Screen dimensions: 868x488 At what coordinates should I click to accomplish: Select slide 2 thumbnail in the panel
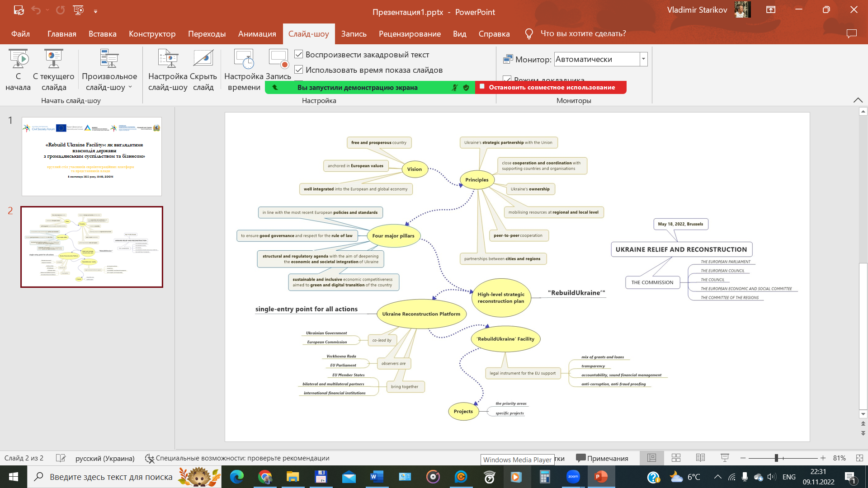(x=92, y=247)
